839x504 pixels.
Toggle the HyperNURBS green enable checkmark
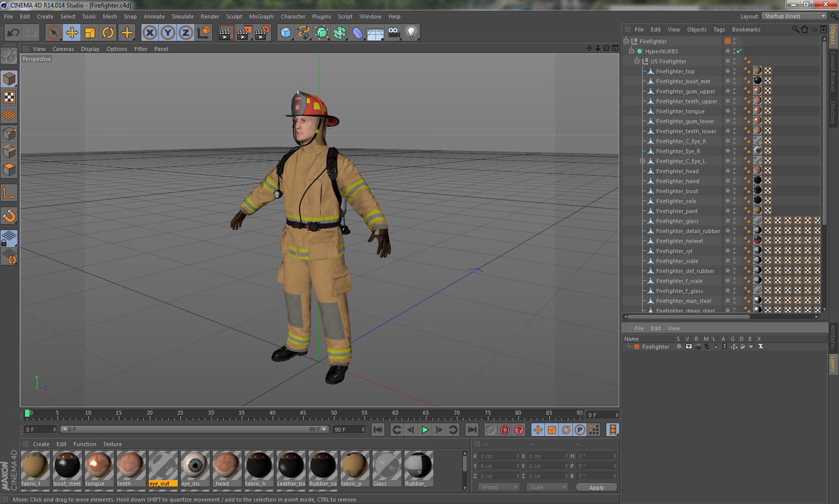tap(739, 51)
